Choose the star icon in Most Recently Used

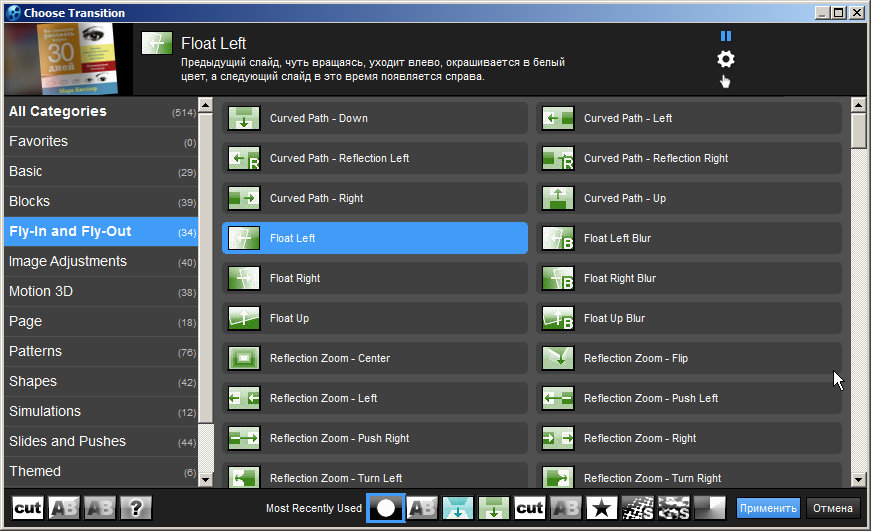601,508
